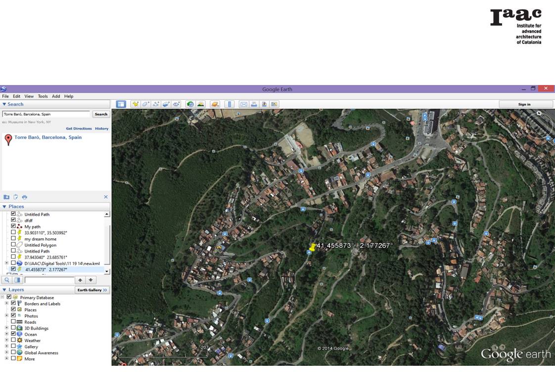Viewport: 555px width, 392px height.
Task: Choose the Add Path tool
Action: pyautogui.click(x=156, y=104)
